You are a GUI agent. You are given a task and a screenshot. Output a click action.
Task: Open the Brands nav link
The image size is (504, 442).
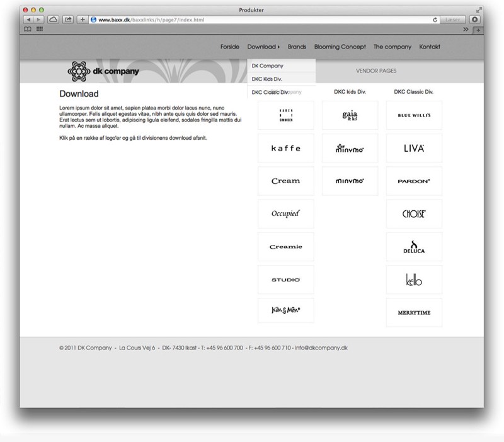pos(297,47)
